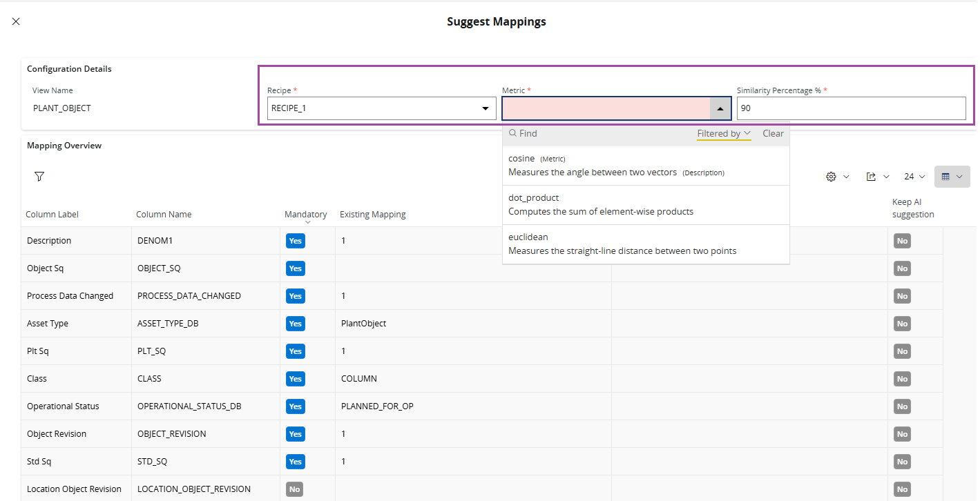The width and height of the screenshot is (980, 501).
Task: Toggle Keep AI suggestion for the Class row
Action: tap(902, 379)
